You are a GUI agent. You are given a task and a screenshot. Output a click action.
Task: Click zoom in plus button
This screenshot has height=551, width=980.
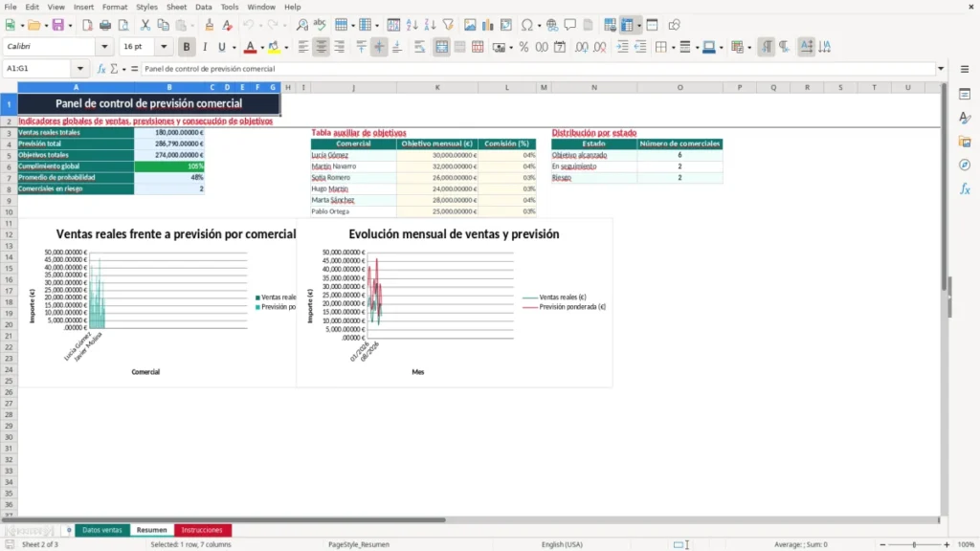click(x=947, y=544)
